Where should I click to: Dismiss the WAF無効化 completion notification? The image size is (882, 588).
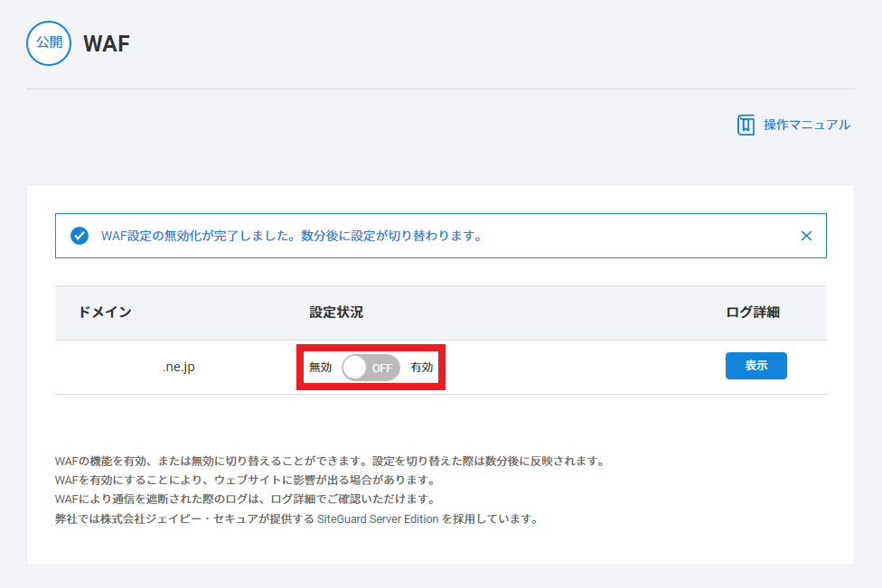806,236
